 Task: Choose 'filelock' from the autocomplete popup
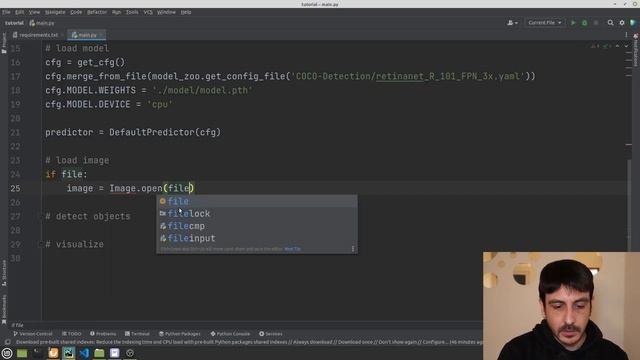pyautogui.click(x=257, y=213)
